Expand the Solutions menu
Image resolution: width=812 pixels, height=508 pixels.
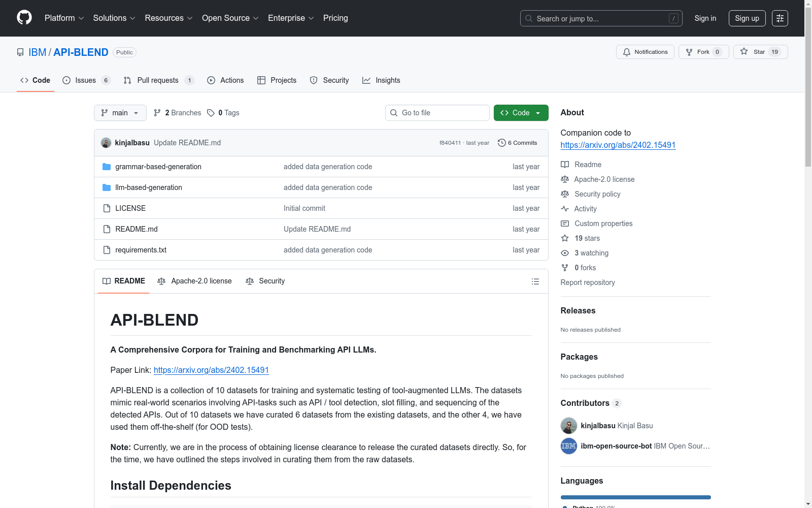(x=114, y=18)
